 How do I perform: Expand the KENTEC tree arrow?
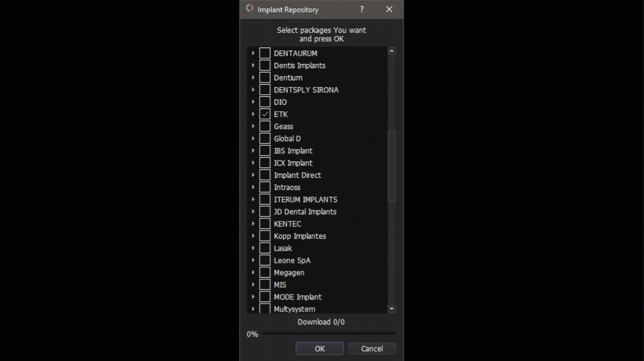click(x=253, y=224)
